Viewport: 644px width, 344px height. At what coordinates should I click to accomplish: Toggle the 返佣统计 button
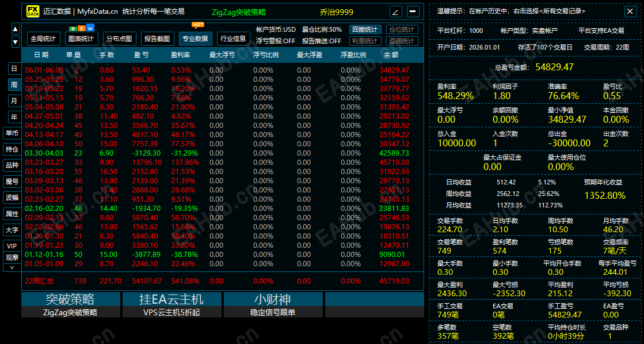click(x=402, y=41)
